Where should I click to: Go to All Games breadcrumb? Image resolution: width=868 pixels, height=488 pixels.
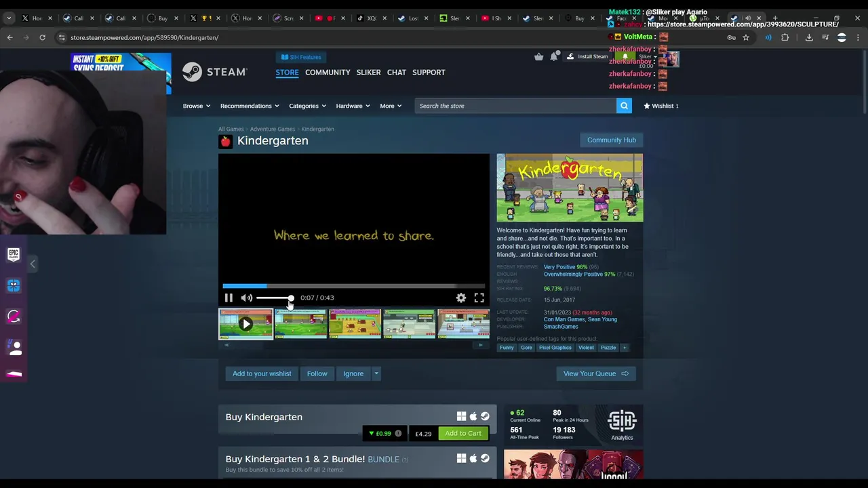(231, 129)
